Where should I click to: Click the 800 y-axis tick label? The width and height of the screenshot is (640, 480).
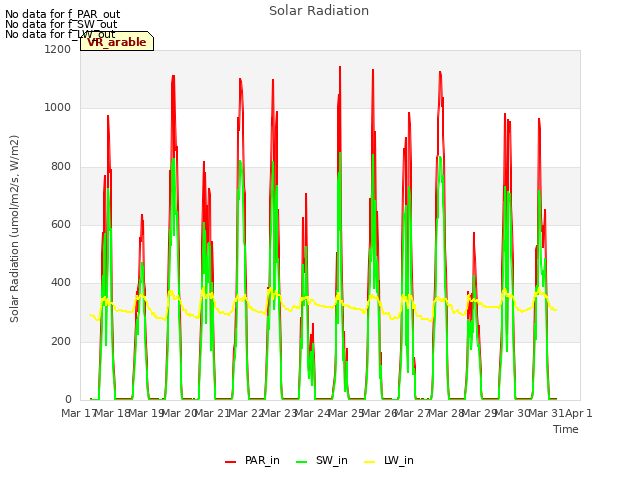(x=61, y=167)
